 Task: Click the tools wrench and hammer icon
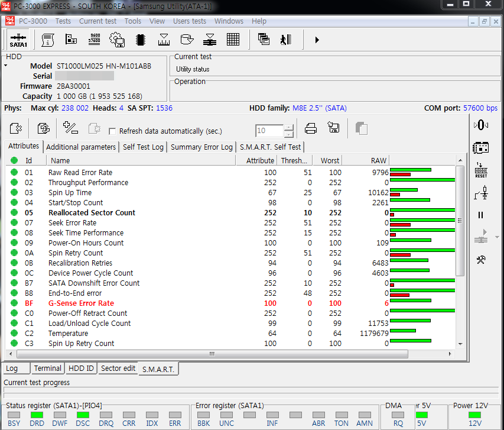(x=481, y=260)
